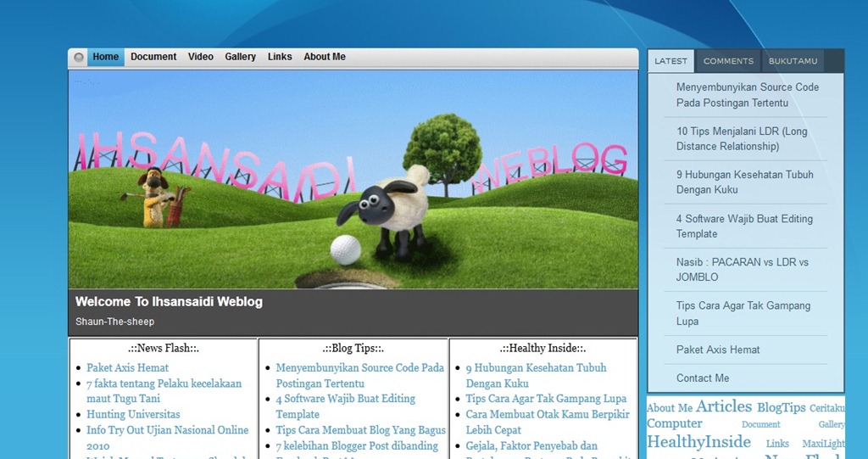
Task: Open 'Tips Cara Agar Tak Gampang Lupa' healthy link
Action: pos(546,399)
